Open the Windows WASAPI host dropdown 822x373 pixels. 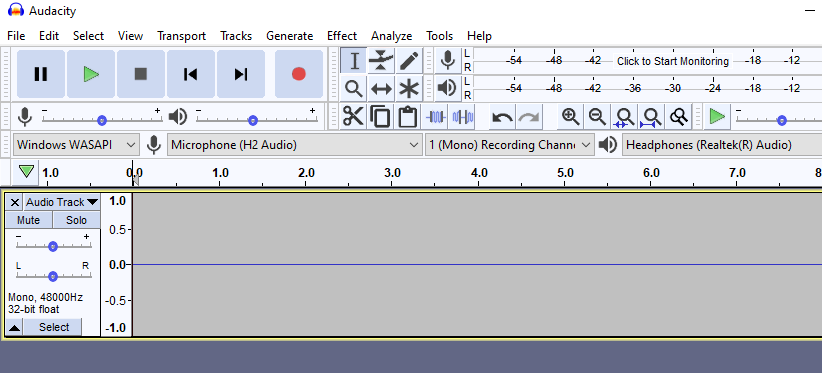[77, 145]
